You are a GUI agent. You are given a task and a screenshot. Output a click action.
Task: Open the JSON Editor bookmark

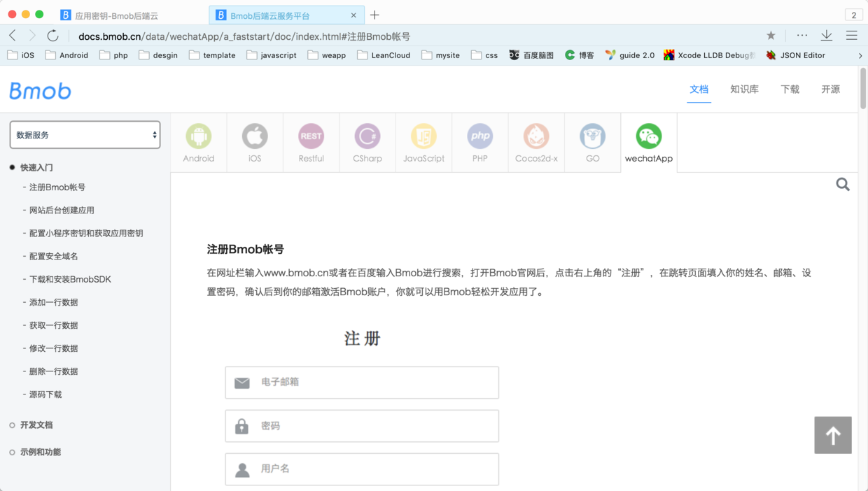point(795,55)
